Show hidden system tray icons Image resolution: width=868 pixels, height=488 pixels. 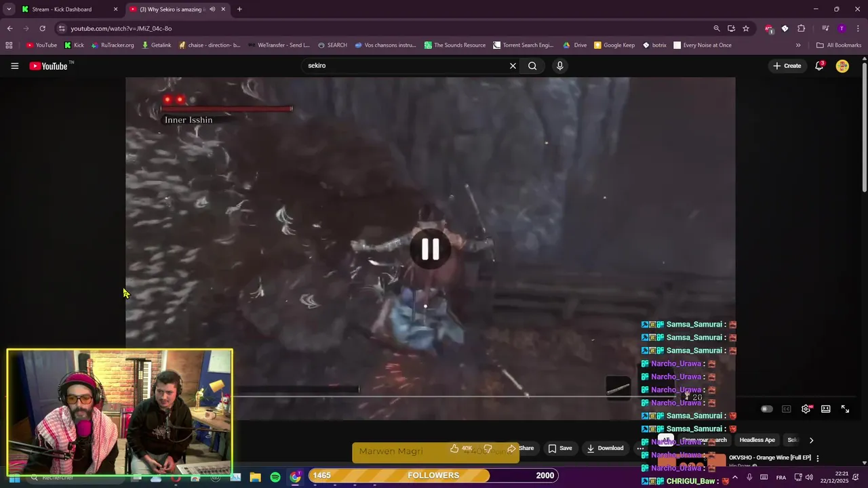click(734, 477)
